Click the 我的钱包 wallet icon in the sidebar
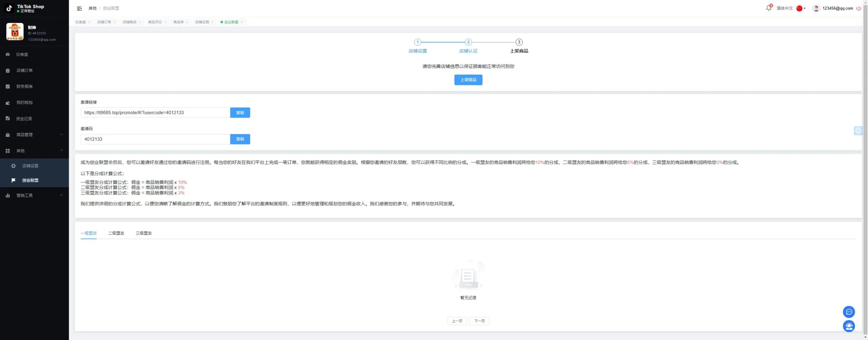The height and width of the screenshot is (340, 868). tap(8, 103)
